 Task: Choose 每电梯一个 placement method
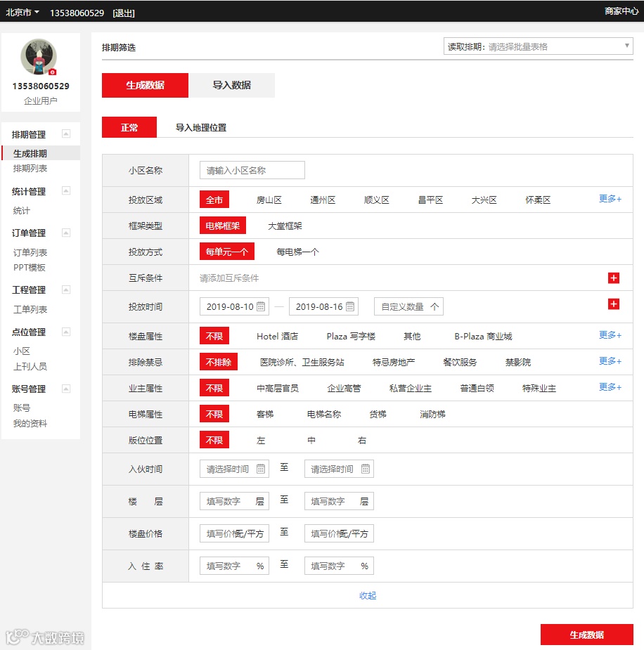click(x=297, y=252)
